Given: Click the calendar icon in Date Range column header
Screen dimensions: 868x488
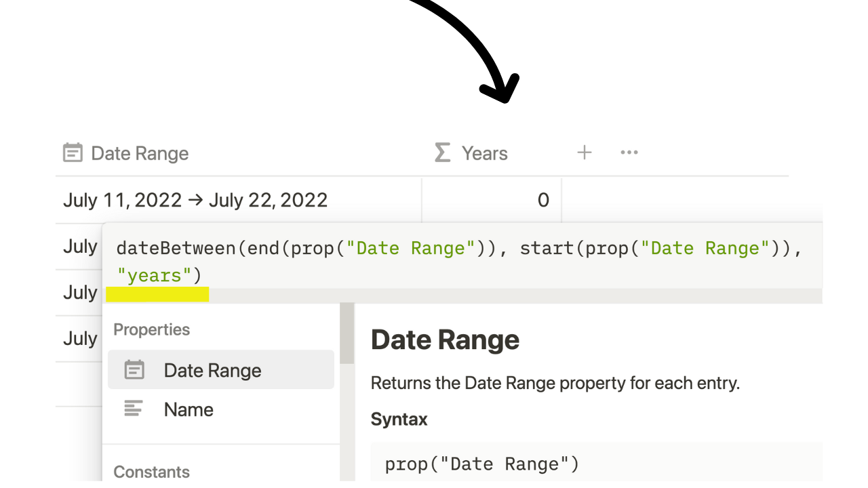Looking at the screenshot, I should pyautogui.click(x=73, y=153).
